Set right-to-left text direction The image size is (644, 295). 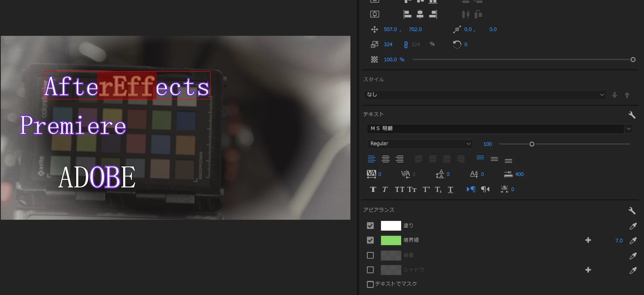point(485,189)
